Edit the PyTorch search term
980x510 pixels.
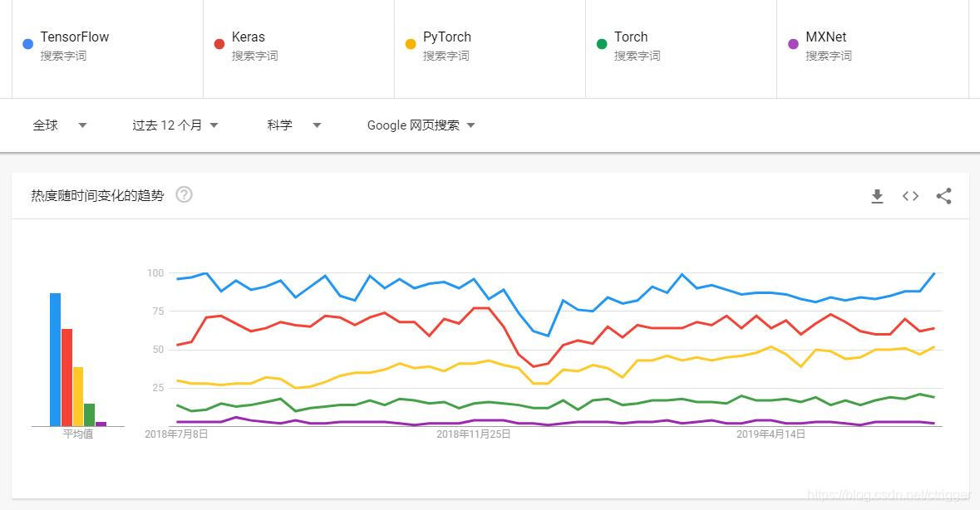(447, 37)
